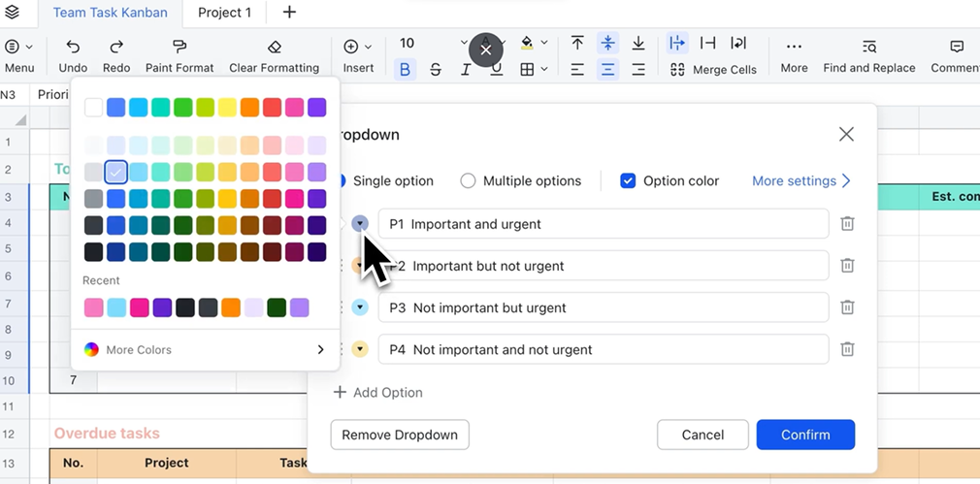The width and height of the screenshot is (980, 484).
Task: Apply strikethrough formatting
Action: point(436,70)
